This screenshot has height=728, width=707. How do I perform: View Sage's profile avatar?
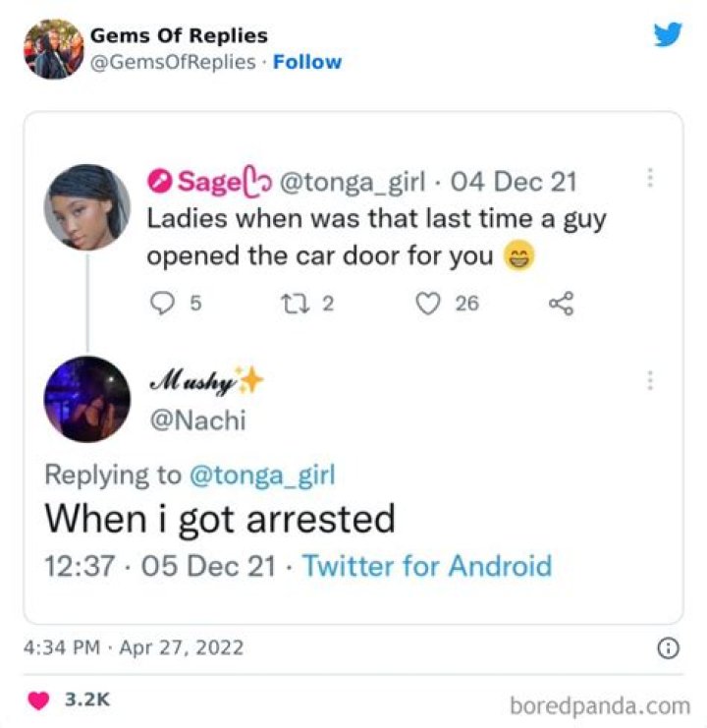(87, 207)
